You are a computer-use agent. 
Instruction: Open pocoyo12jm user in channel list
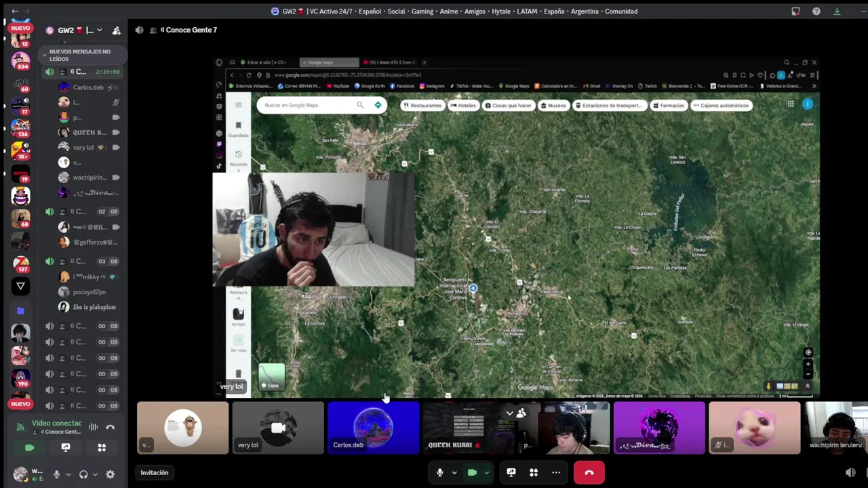point(88,291)
